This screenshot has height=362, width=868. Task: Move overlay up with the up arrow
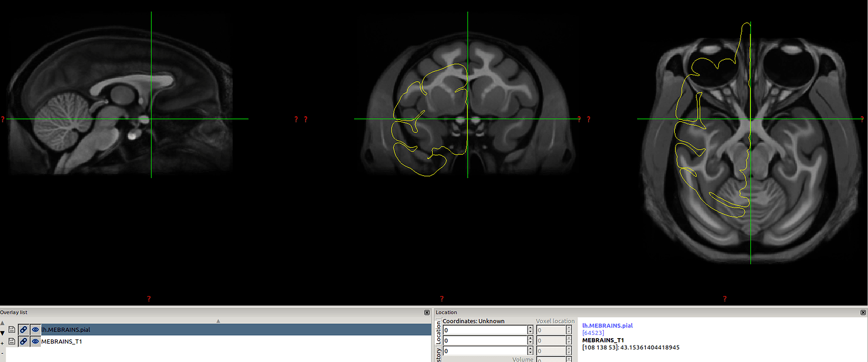pos(3,323)
